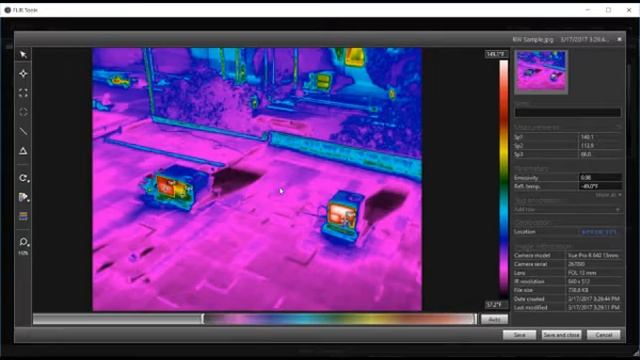Select the Sp2 measurement row
The width and height of the screenshot is (640, 360).
[x=568, y=146]
